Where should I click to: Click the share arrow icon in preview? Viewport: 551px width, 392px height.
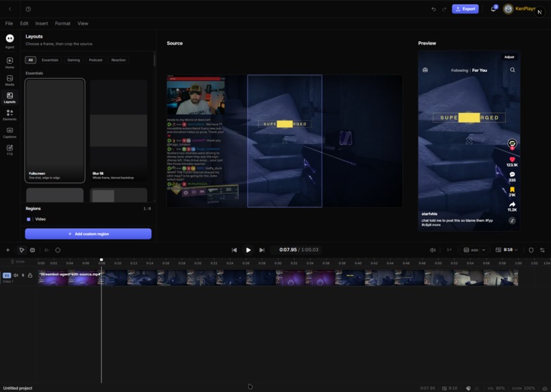[x=512, y=205]
